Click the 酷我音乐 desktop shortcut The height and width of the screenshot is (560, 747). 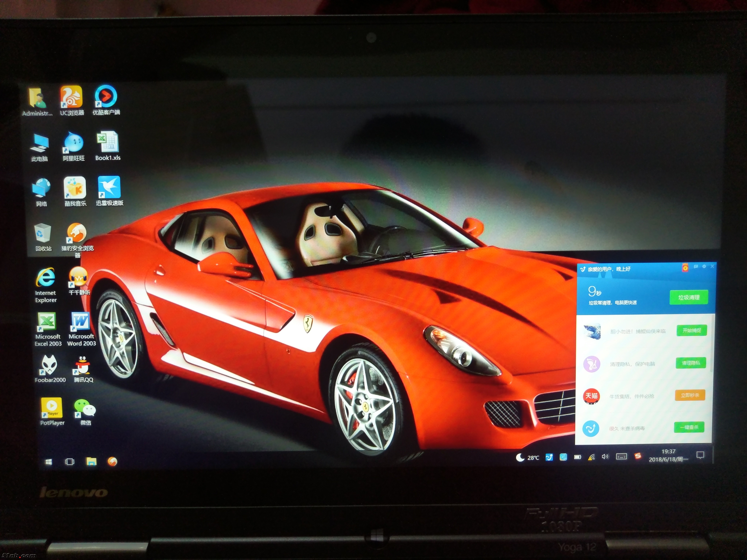tap(75, 188)
